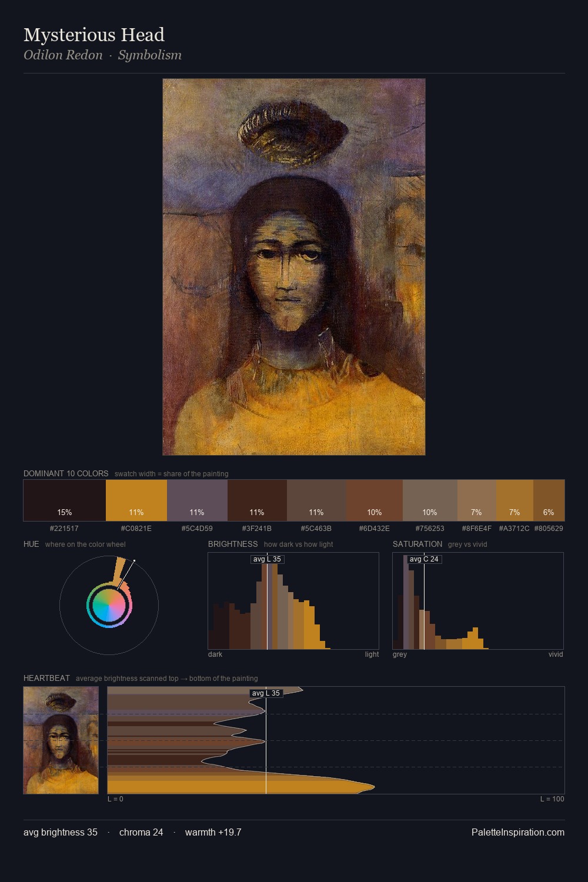Screen dimensions: 588x882
Task: Click the HUE section heading
Action: tap(31, 544)
